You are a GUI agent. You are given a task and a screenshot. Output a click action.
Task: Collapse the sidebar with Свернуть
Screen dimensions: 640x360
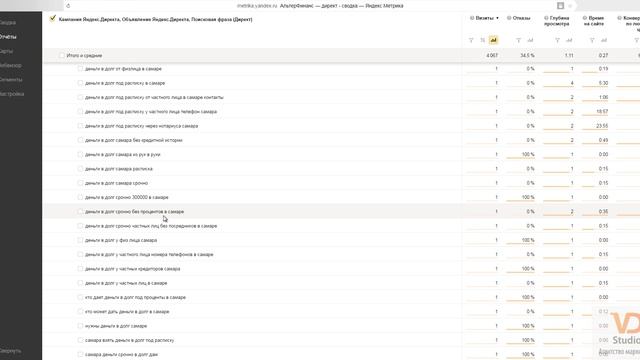tap(11, 351)
